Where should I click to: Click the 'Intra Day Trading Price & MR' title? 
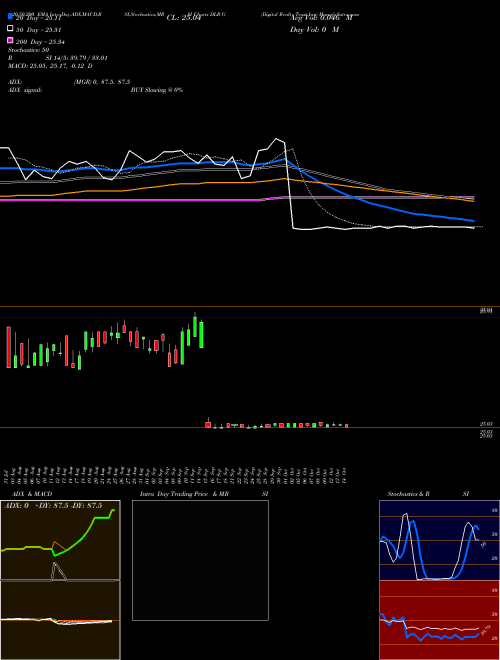184,494
